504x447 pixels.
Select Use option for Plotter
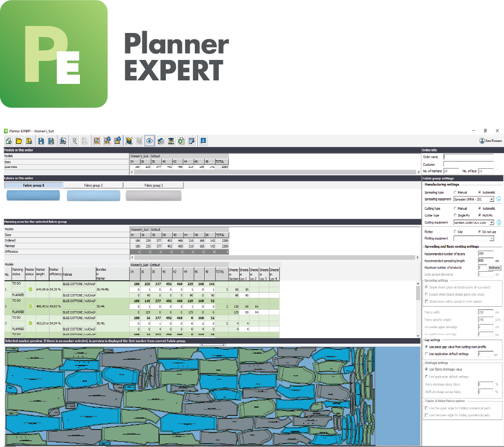tap(455, 232)
